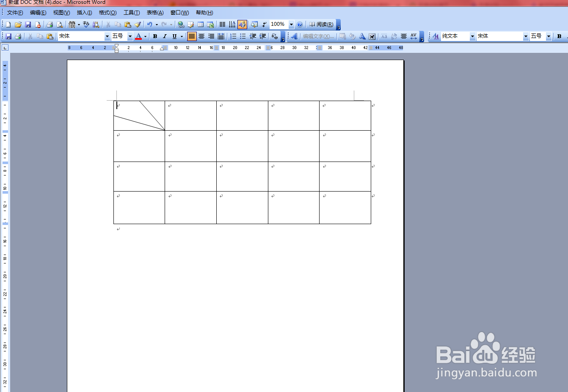
Task: Open the 100% zoom dropdown
Action: tap(291, 25)
